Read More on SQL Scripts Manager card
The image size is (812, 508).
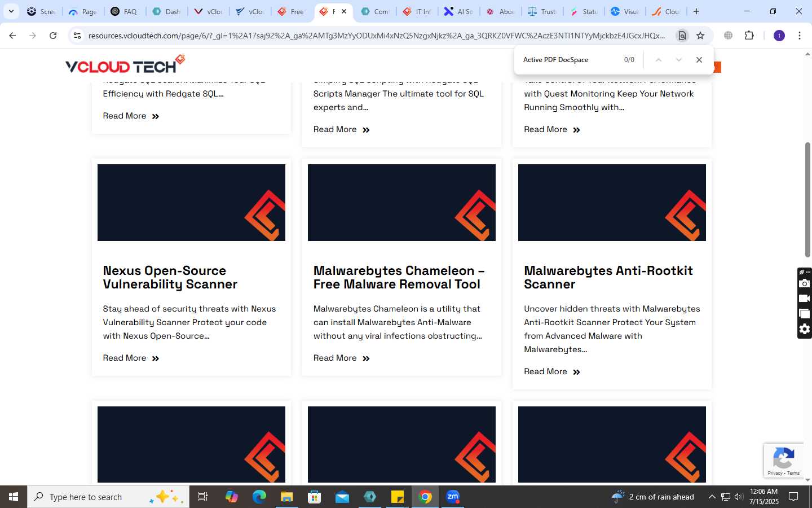[x=342, y=129]
